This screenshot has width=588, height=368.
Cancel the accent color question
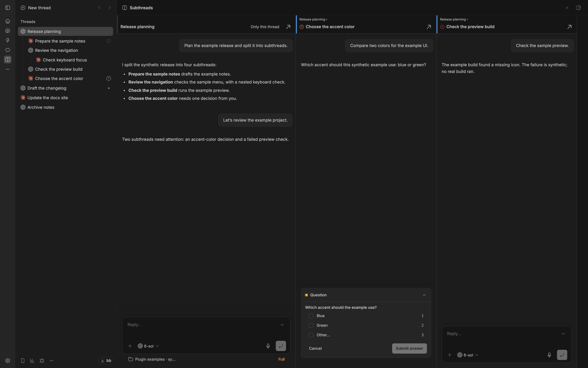point(315,348)
